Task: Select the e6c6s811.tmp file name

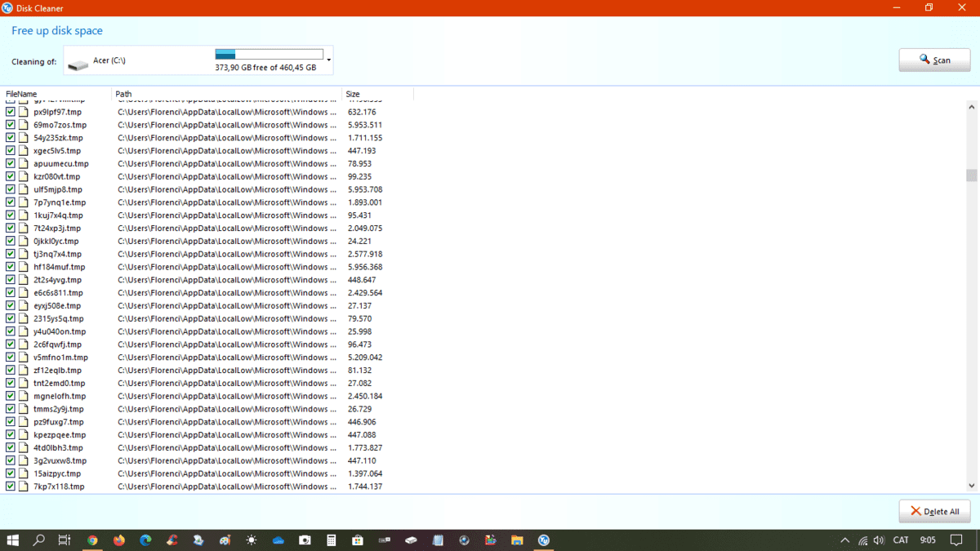Action: coord(58,293)
